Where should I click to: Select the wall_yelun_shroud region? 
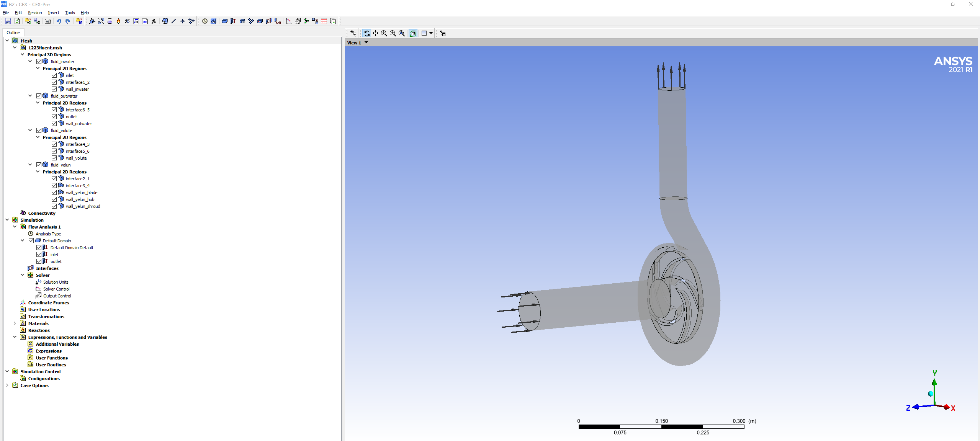83,206
